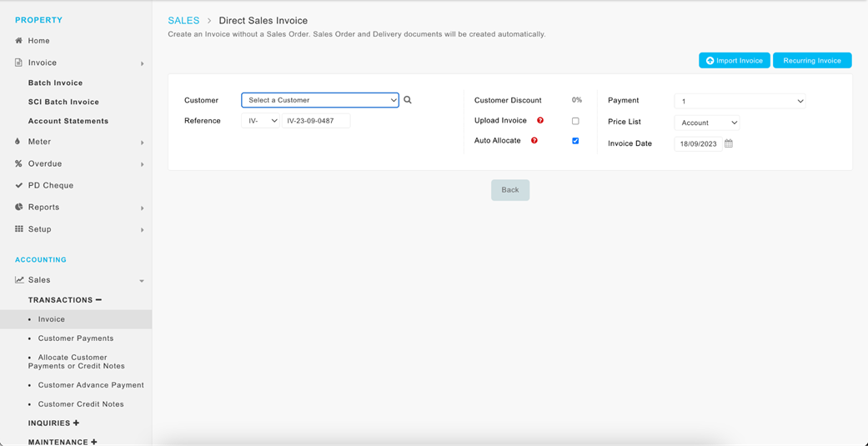Screen dimensions: 868x446
Task: Click the Meter droplet icon
Action: 18,142
